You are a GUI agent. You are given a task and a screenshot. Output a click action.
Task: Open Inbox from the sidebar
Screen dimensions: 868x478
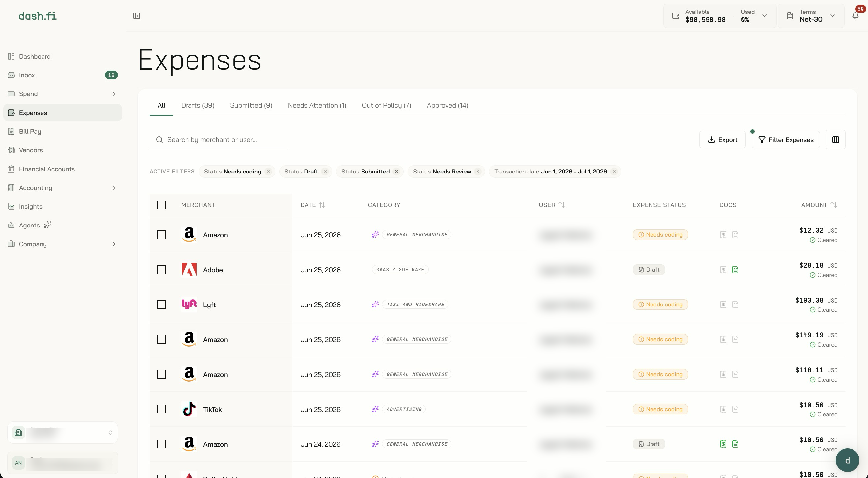tap(62, 75)
